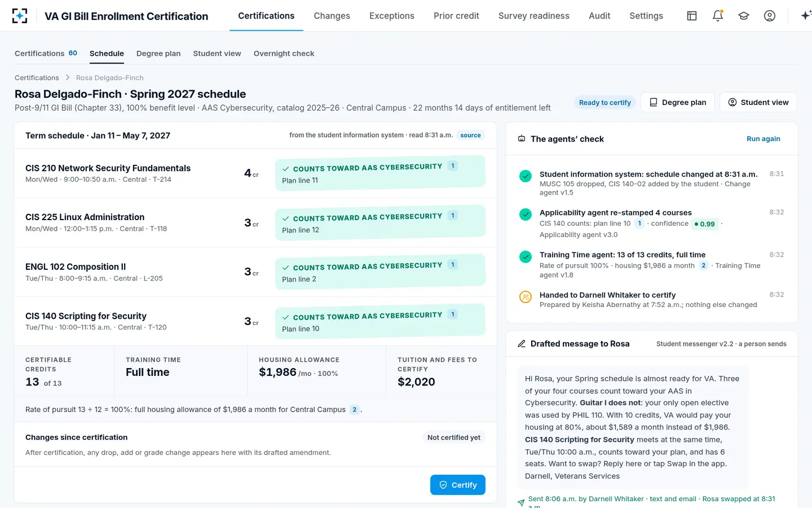Click the Student view button with person icon
The image size is (812, 508).
tap(758, 102)
